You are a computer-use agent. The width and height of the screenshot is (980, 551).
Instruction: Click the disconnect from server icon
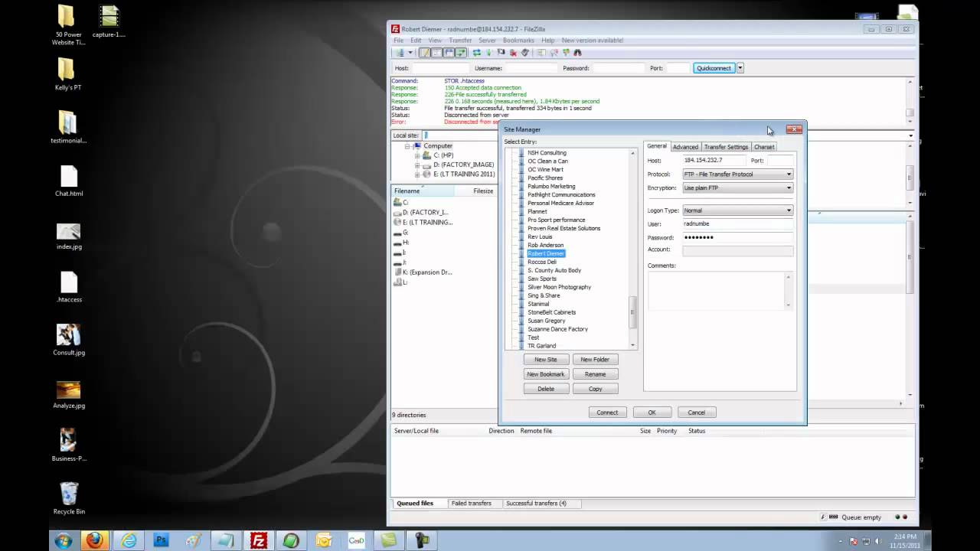[513, 53]
